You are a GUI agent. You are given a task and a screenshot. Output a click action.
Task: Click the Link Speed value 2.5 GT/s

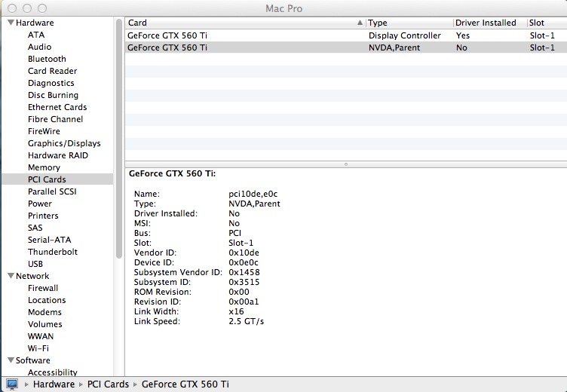click(x=247, y=321)
